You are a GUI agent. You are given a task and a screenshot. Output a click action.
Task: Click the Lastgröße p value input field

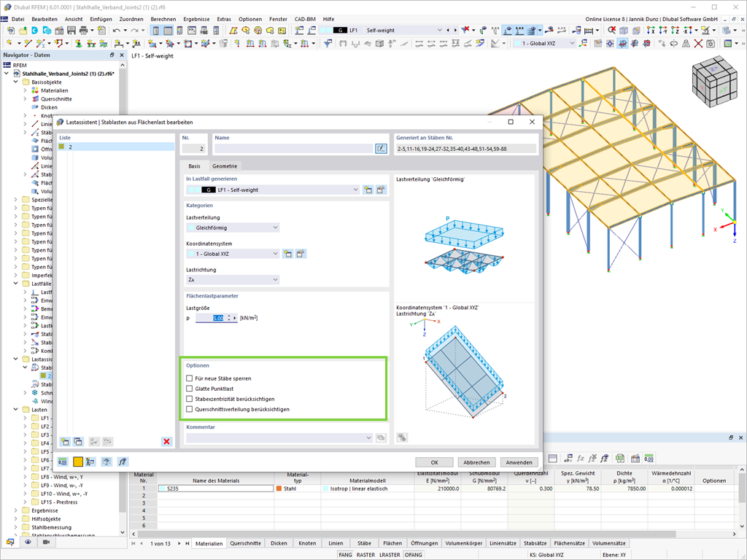(212, 318)
